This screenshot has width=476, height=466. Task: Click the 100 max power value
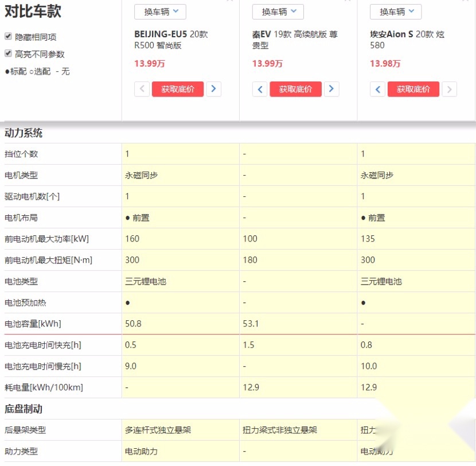tap(250, 239)
